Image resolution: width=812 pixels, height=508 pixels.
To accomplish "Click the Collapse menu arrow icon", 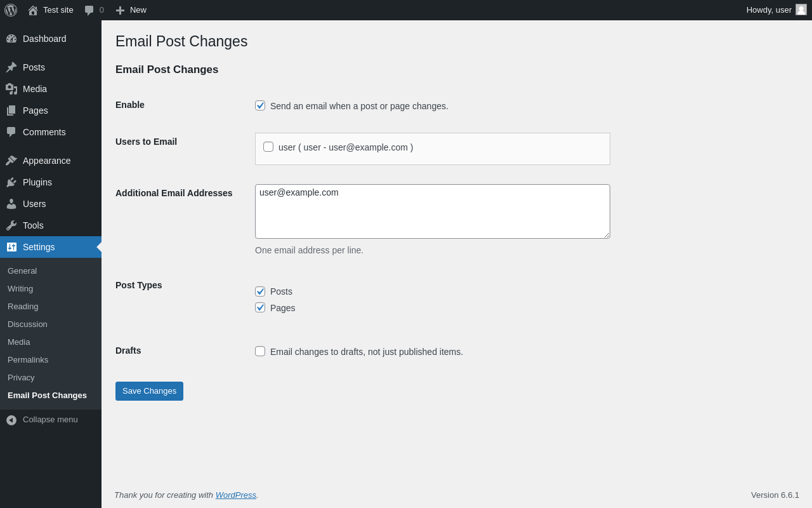I will [11, 420].
